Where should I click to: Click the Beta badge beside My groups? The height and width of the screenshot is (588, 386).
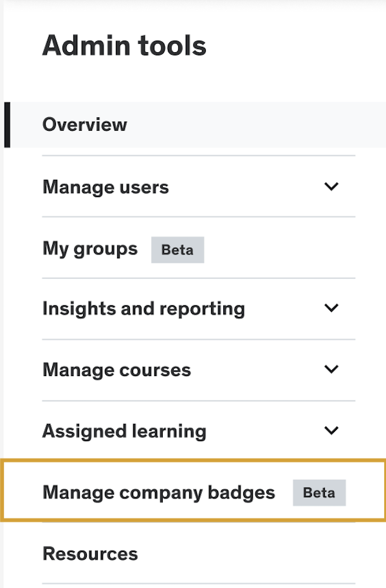(178, 250)
